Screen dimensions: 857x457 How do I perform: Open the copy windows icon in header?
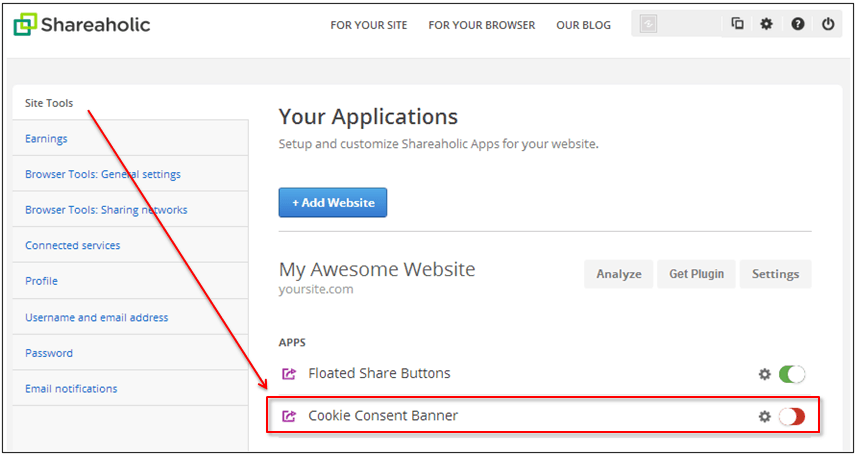[x=737, y=24]
